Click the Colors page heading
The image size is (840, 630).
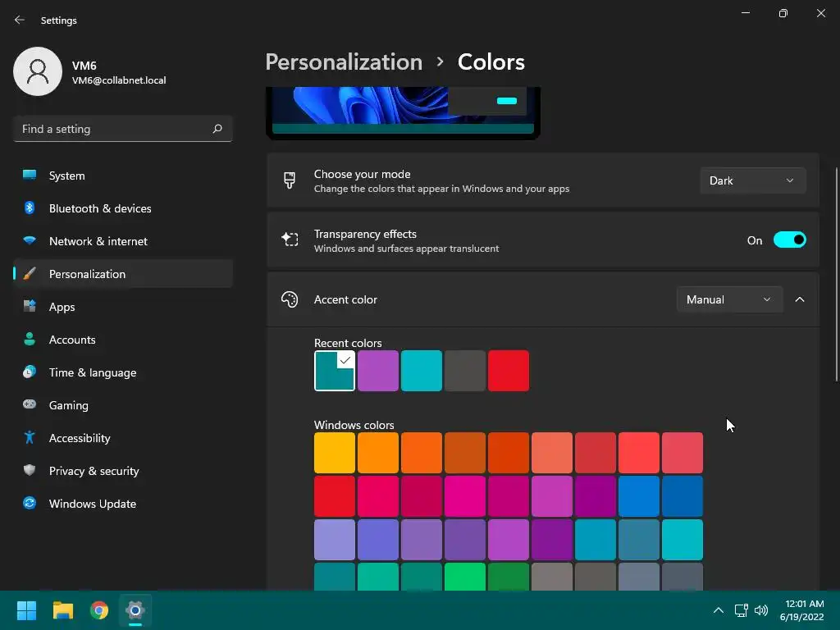[x=491, y=62]
